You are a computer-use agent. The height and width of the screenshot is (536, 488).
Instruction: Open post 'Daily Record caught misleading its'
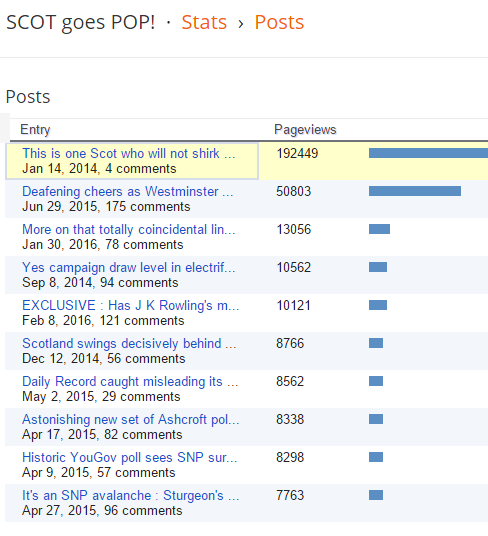(x=130, y=381)
